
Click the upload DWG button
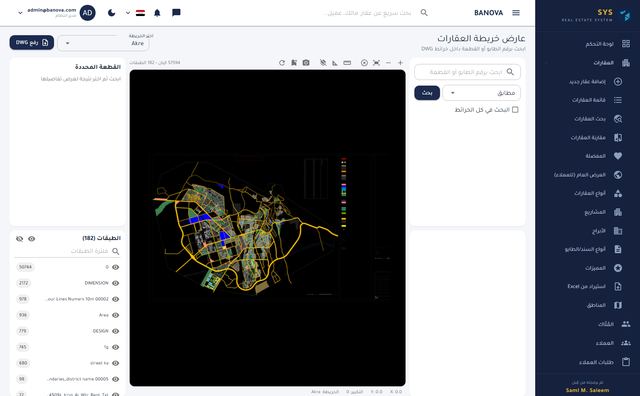pos(32,42)
